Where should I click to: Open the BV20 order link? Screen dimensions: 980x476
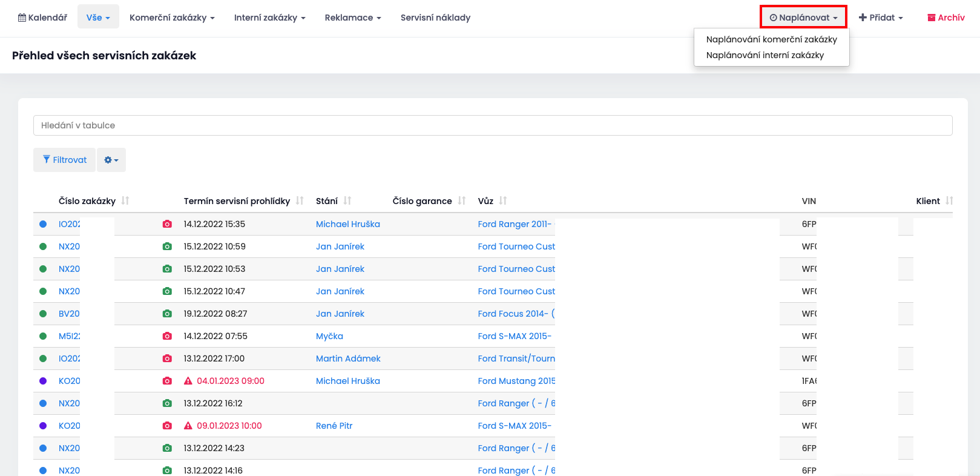click(x=70, y=314)
